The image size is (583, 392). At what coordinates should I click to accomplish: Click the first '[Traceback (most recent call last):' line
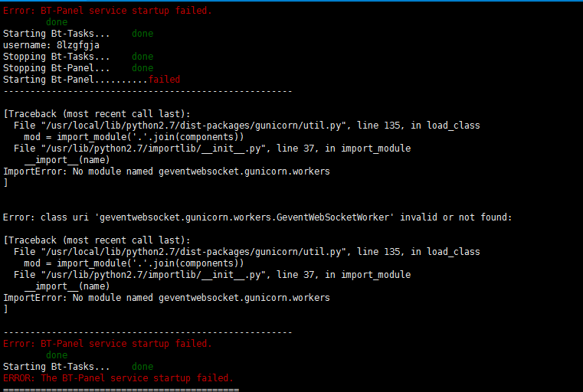pyautogui.click(x=97, y=114)
